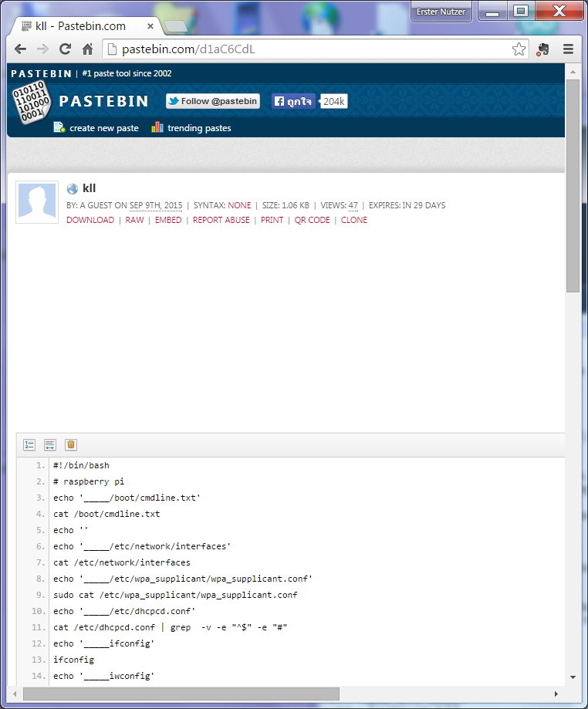Screen dimensions: 588x709
Task: Click the address bar URL field
Action: 309,49
